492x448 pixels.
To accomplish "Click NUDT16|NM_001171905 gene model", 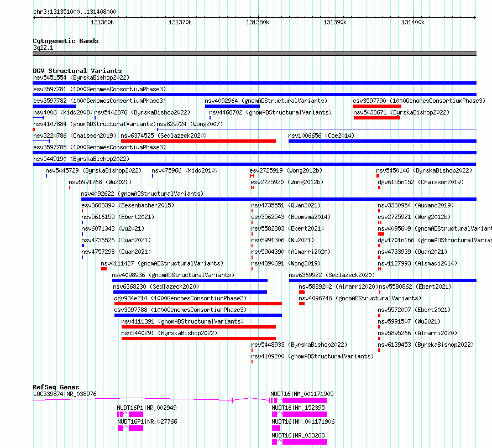I will click(298, 400).
